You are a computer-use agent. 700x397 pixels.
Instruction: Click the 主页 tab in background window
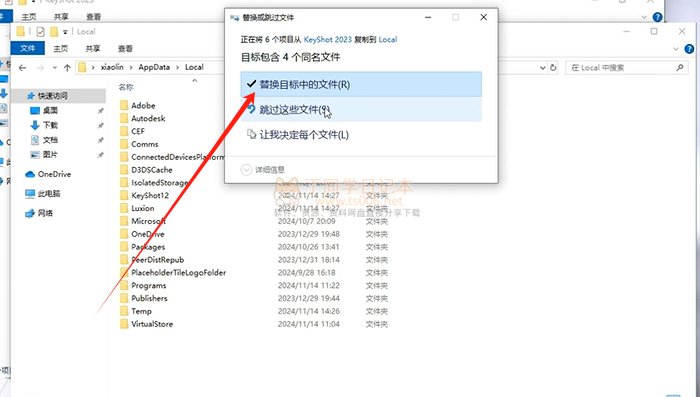tap(29, 17)
